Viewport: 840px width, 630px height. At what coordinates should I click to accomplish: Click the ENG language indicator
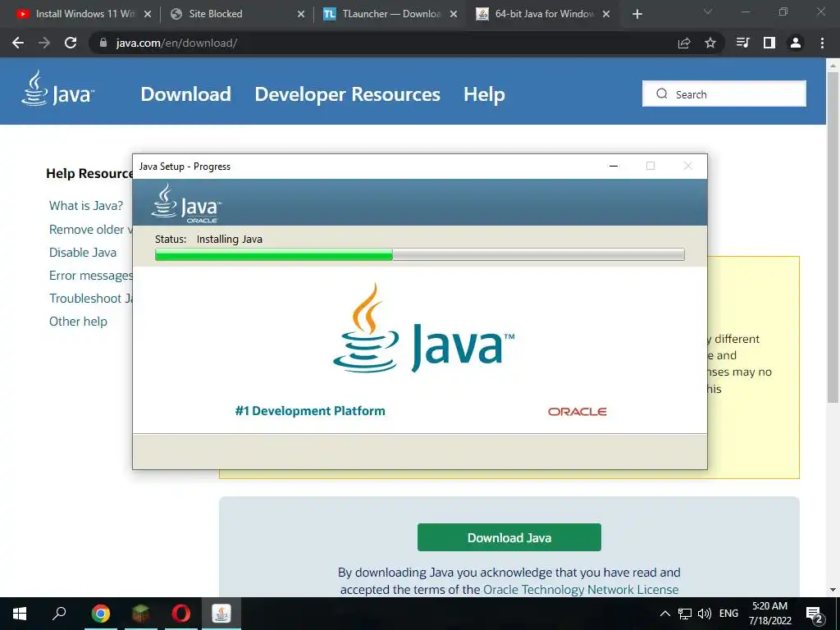(x=728, y=614)
